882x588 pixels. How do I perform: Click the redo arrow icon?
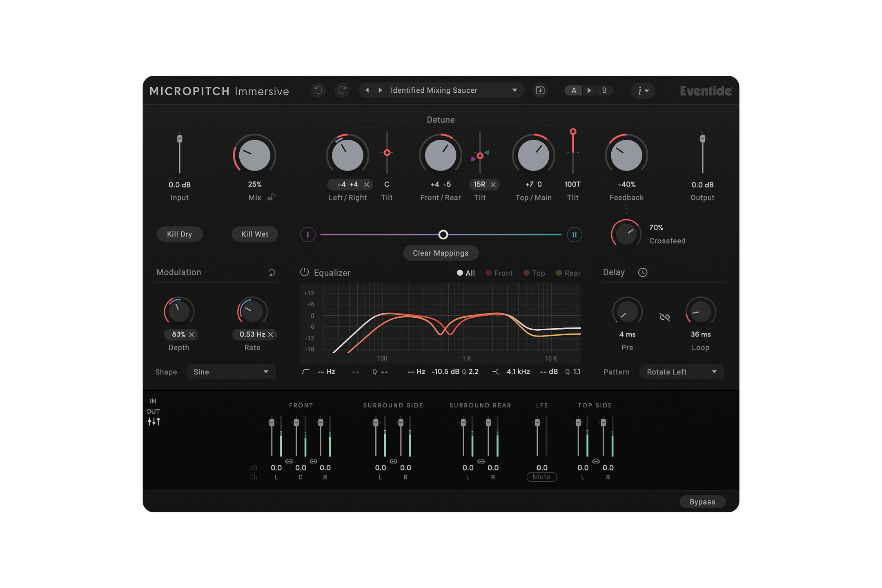click(x=342, y=90)
